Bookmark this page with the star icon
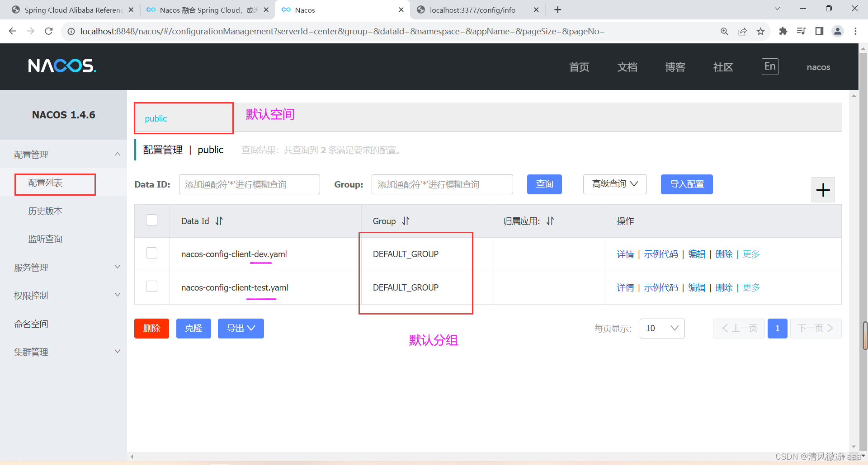The width and height of the screenshot is (868, 465). [760, 31]
